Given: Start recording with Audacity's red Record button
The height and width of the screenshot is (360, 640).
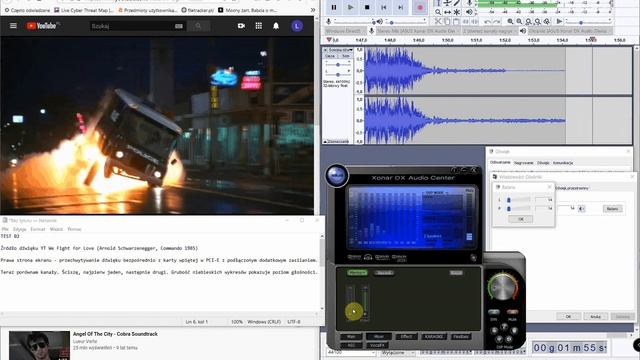Looking at the screenshot, I should pyautogui.click(x=420, y=7).
